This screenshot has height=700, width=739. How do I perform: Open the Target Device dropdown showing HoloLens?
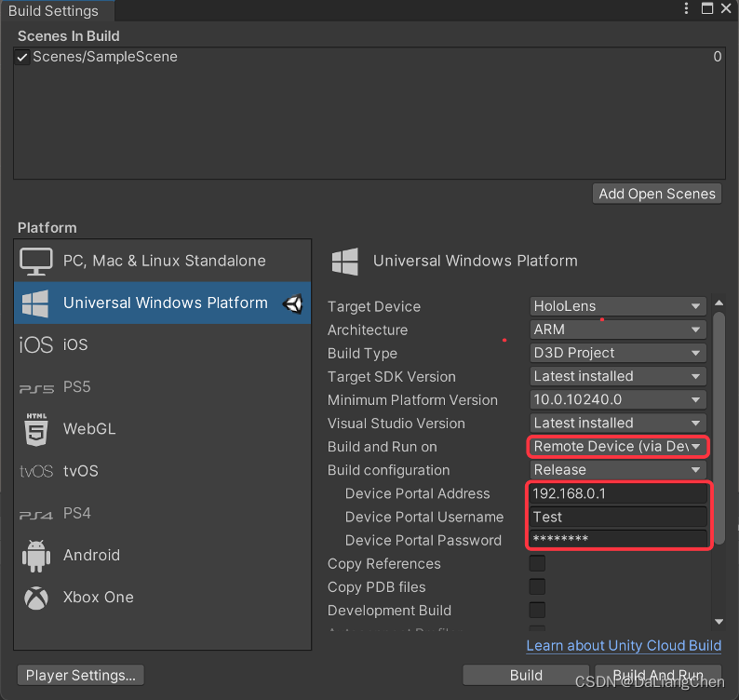[x=618, y=306]
